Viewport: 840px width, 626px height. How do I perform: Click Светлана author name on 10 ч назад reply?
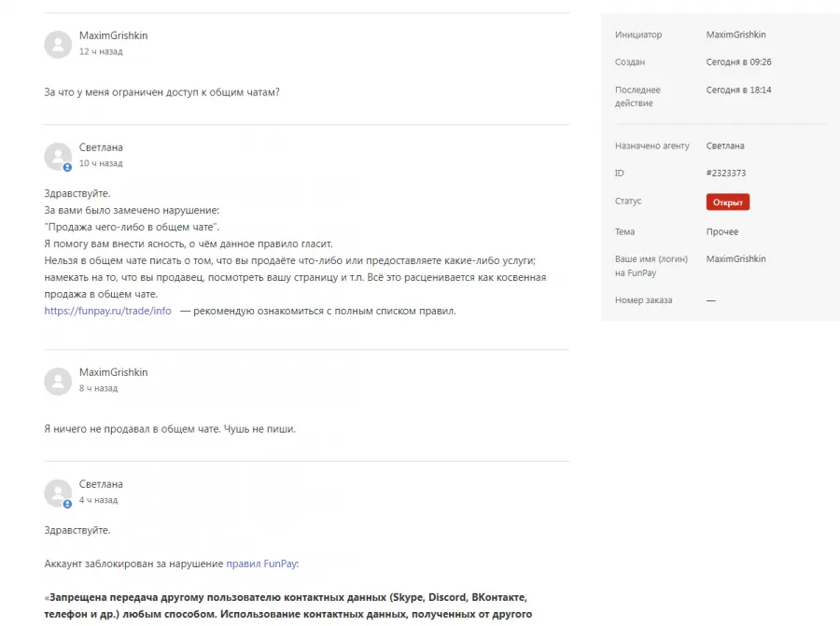click(101, 147)
